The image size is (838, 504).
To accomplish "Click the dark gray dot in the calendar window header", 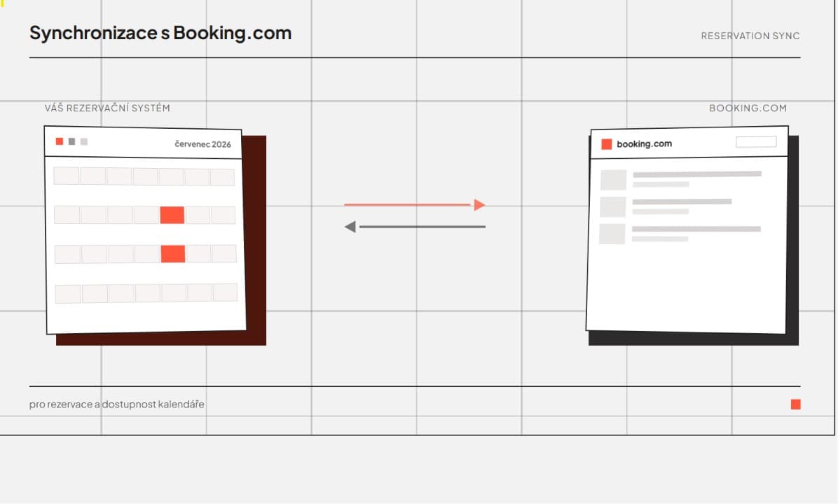I will [71, 141].
